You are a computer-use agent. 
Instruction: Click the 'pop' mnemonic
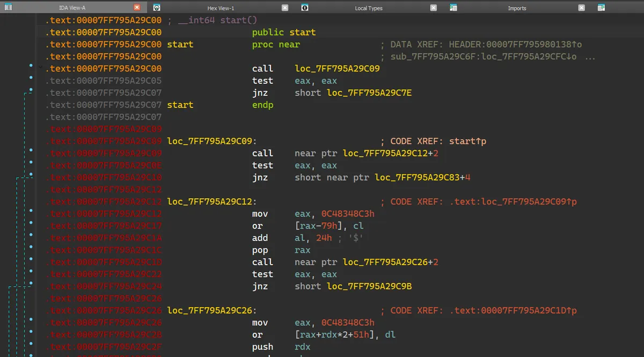[x=260, y=250]
